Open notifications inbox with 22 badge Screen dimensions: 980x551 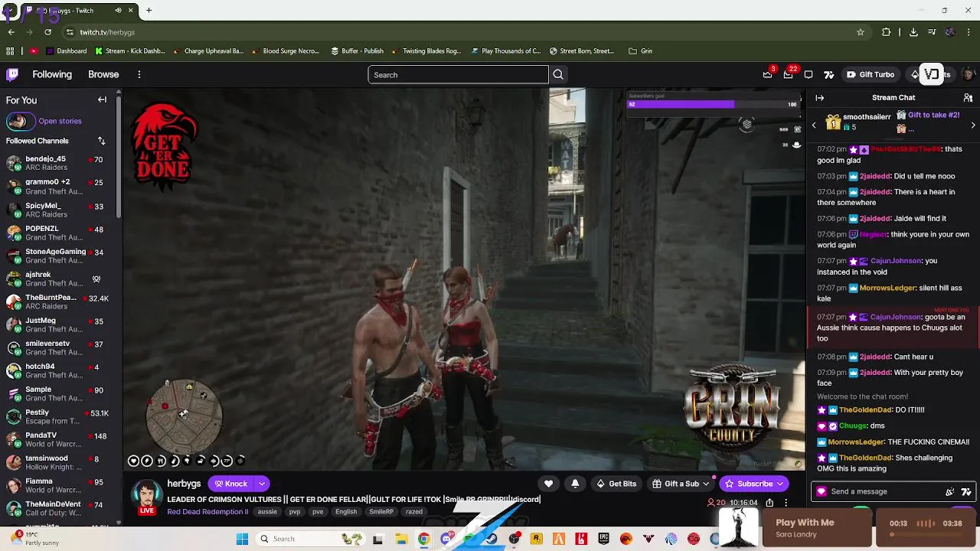click(789, 74)
